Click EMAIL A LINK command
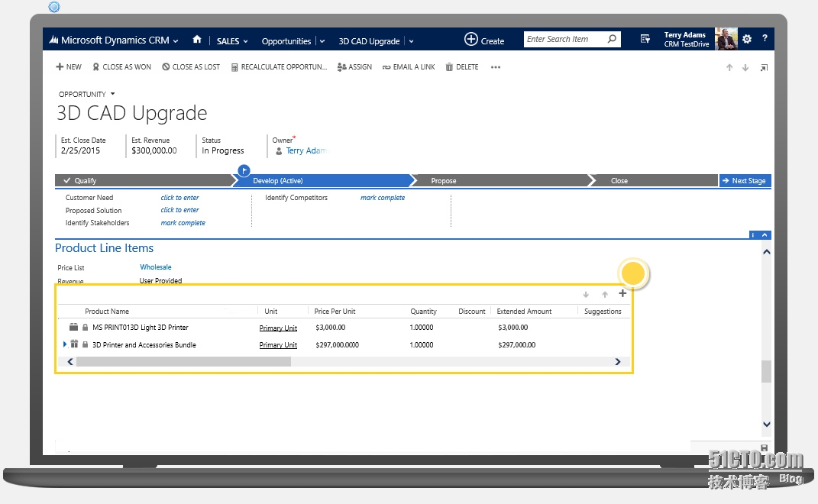This screenshot has height=504, width=818. [409, 66]
